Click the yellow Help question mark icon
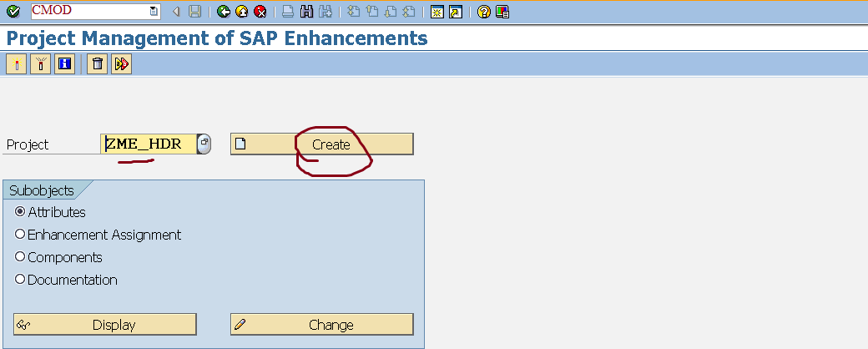The width and height of the screenshot is (868, 349). [x=484, y=12]
